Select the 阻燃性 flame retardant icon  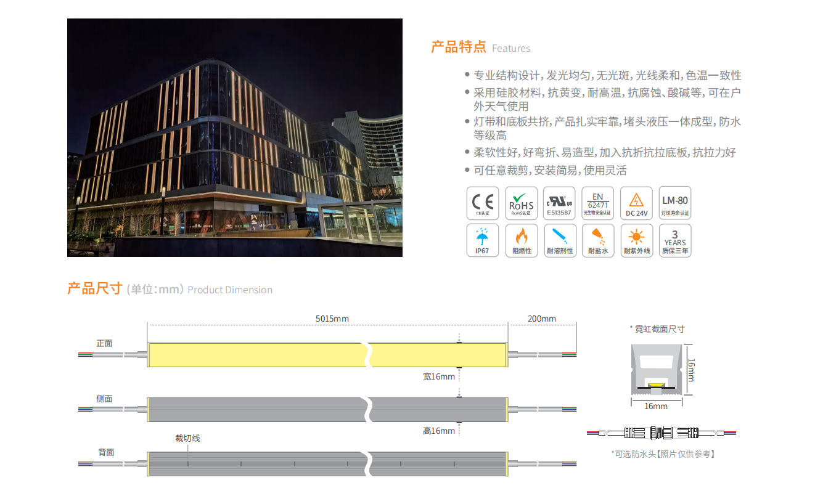tap(521, 240)
